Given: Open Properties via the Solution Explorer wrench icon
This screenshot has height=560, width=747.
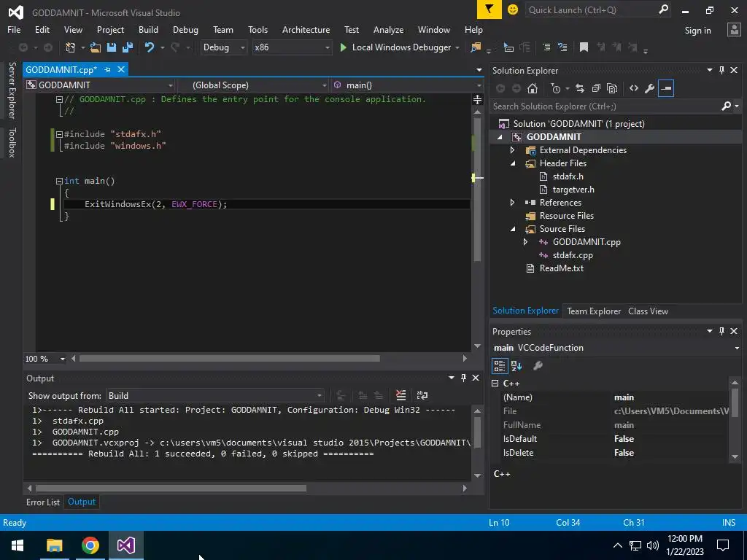Looking at the screenshot, I should (649, 88).
